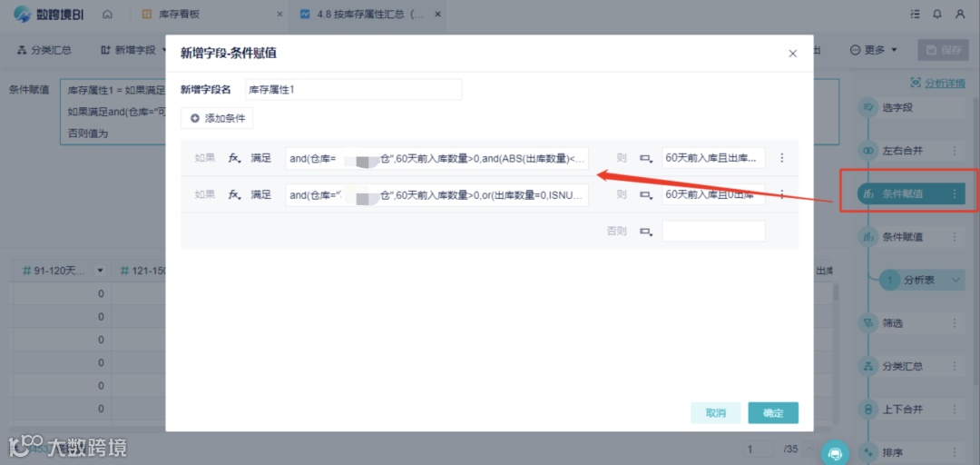Open more menu of 分类汇总 step
Viewport: 980px width, 465px height.
(x=955, y=366)
